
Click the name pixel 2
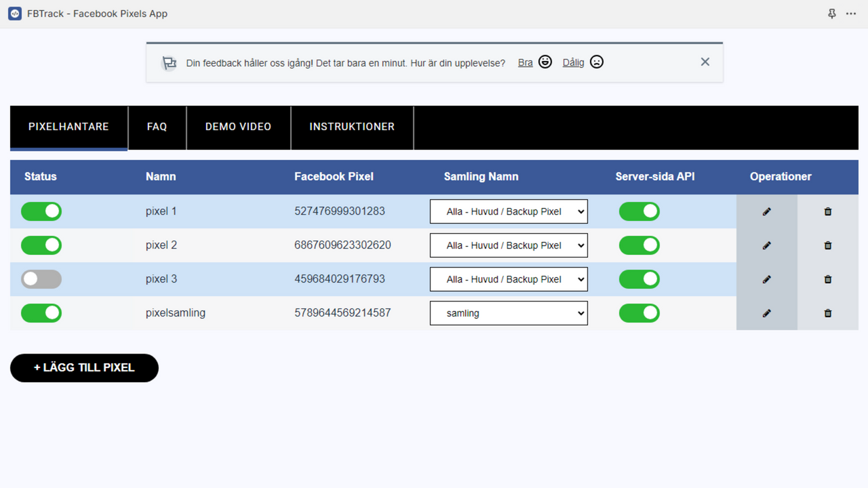tap(161, 245)
